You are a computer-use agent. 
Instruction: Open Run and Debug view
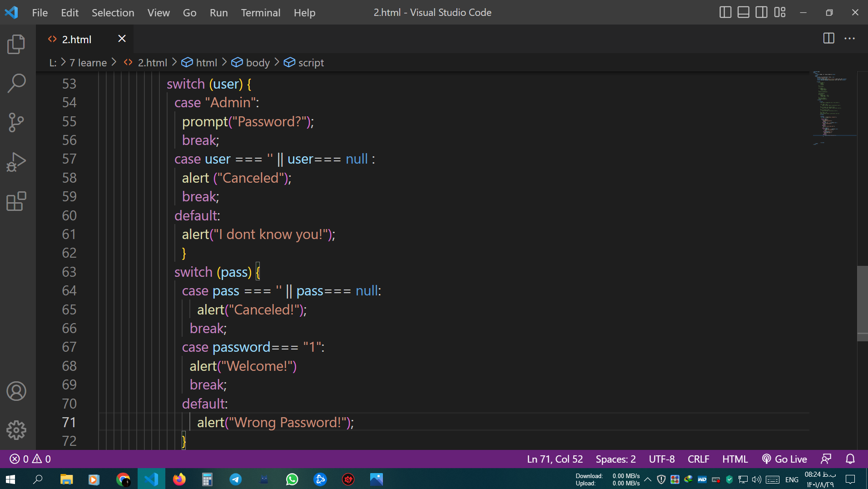pos(16,162)
